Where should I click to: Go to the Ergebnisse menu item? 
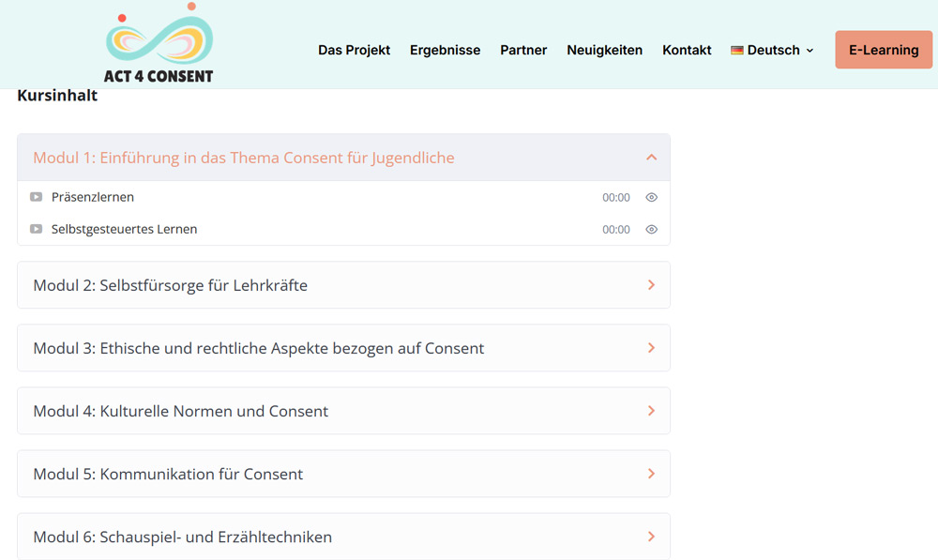[x=445, y=51]
